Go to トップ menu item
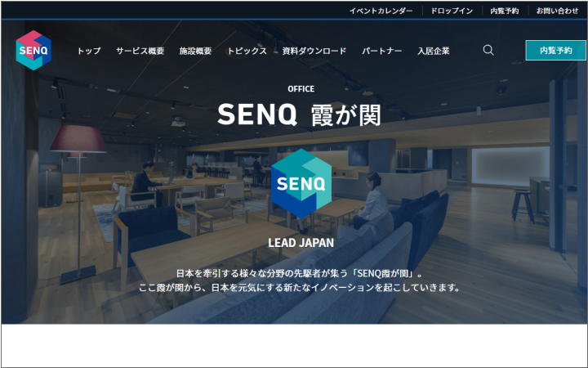This screenshot has height=368, width=588. click(x=89, y=51)
